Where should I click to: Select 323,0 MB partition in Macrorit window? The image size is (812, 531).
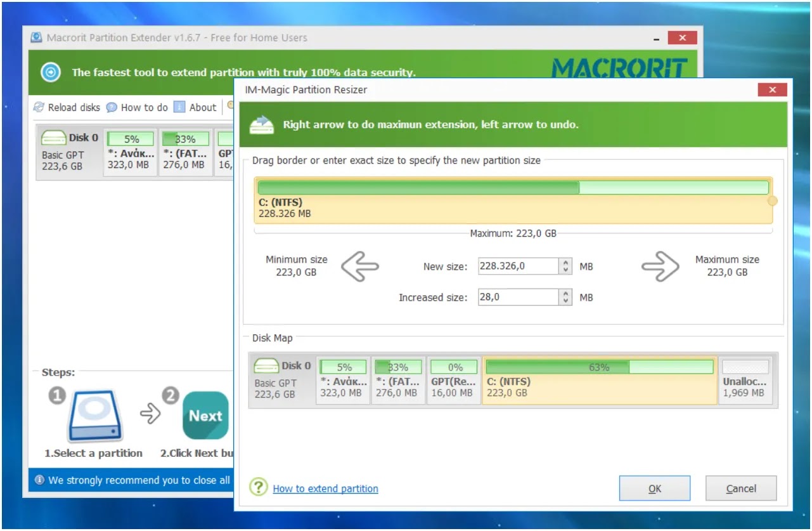pos(131,152)
